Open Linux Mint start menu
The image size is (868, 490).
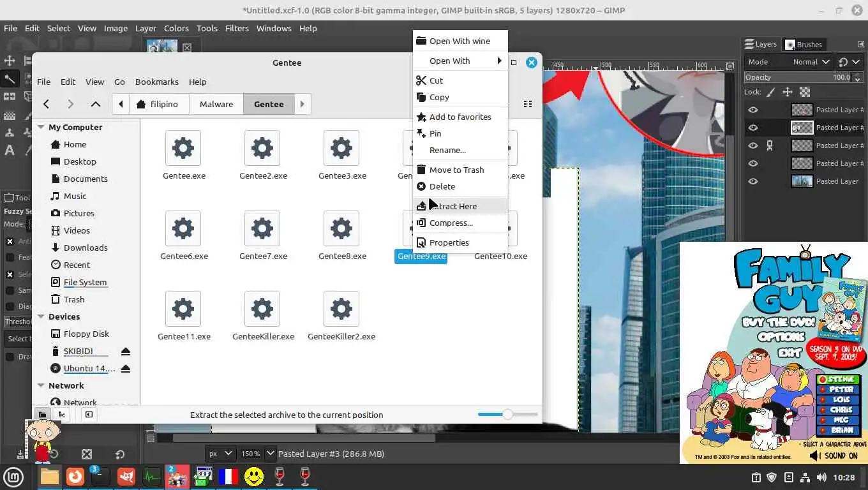point(14,477)
